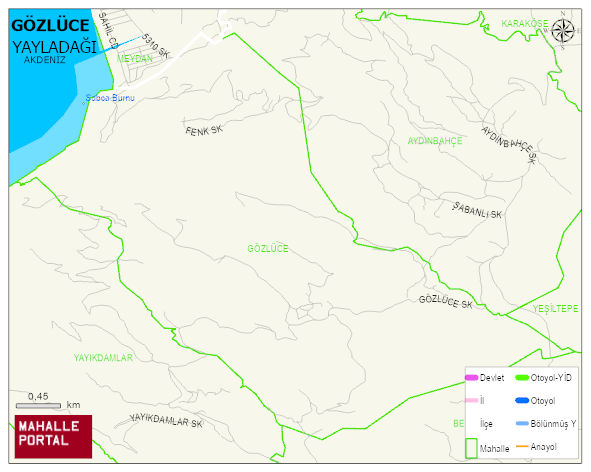Click the AYDINBAHÇE SK street label
This screenshot has width=591, height=472.
pyautogui.click(x=508, y=145)
